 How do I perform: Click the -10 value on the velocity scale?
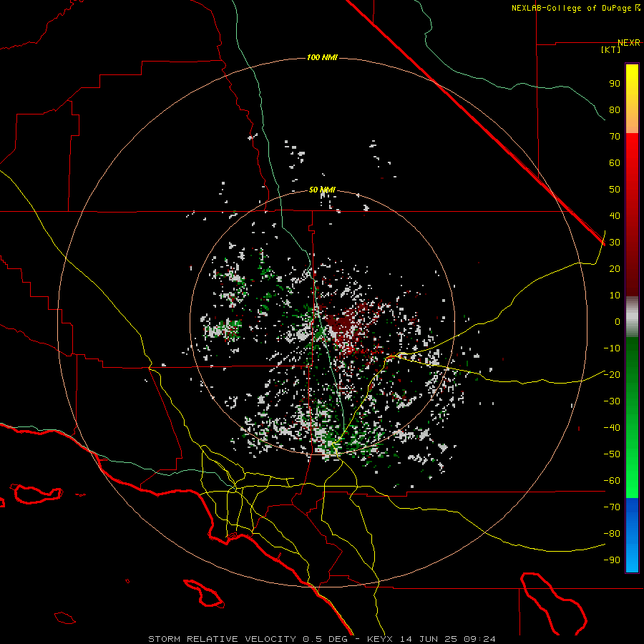(612, 348)
